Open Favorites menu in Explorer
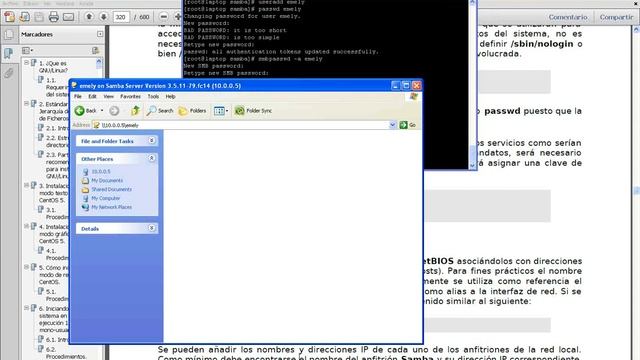 pyautogui.click(x=130, y=97)
